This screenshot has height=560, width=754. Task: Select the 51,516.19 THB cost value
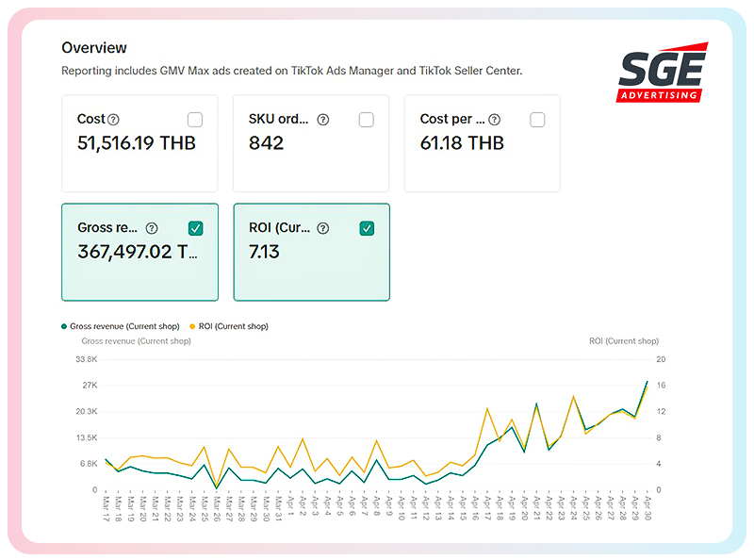[x=137, y=143]
